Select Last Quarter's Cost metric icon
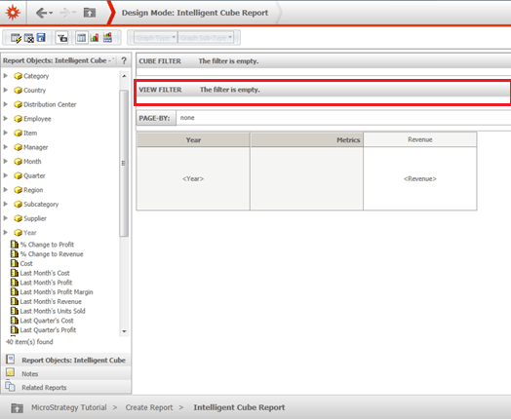The height and width of the screenshot is (420, 511). click(x=15, y=321)
